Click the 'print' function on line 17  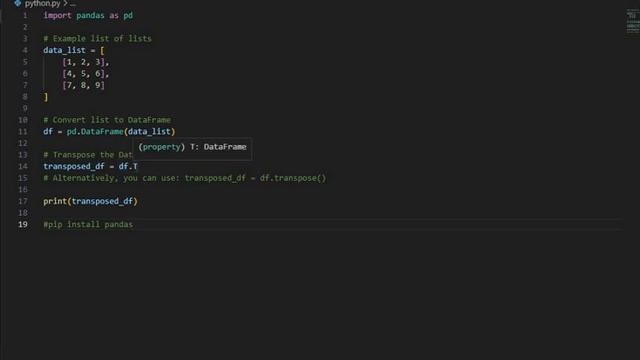pyautogui.click(x=55, y=201)
